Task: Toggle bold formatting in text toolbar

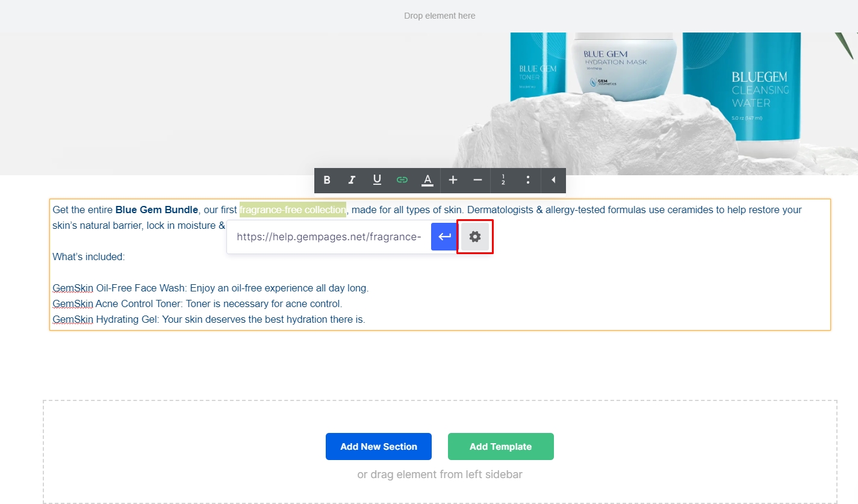Action: (x=327, y=180)
